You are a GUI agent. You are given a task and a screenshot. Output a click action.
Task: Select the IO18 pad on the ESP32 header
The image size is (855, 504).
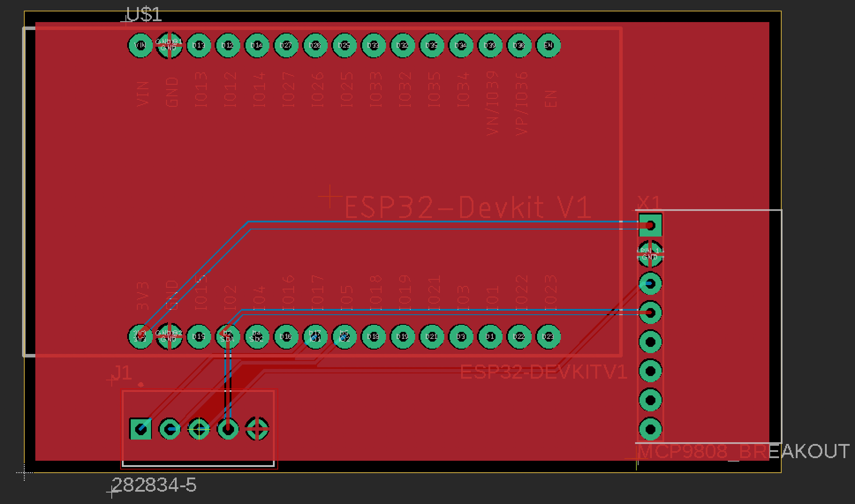[x=374, y=337]
